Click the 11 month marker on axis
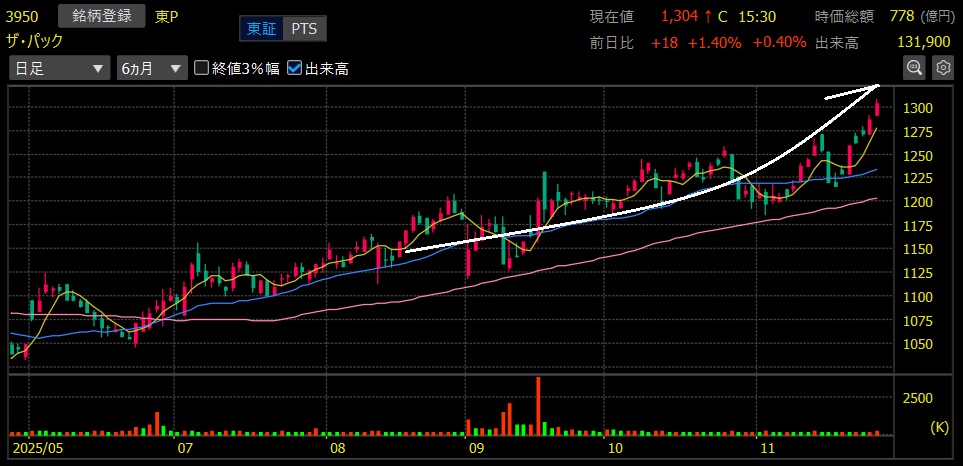This screenshot has width=963, height=466. [x=768, y=450]
